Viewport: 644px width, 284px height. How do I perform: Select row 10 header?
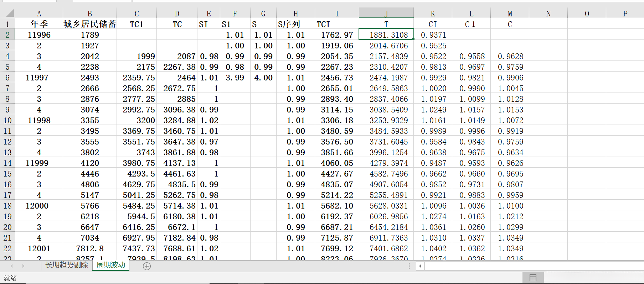(7, 120)
